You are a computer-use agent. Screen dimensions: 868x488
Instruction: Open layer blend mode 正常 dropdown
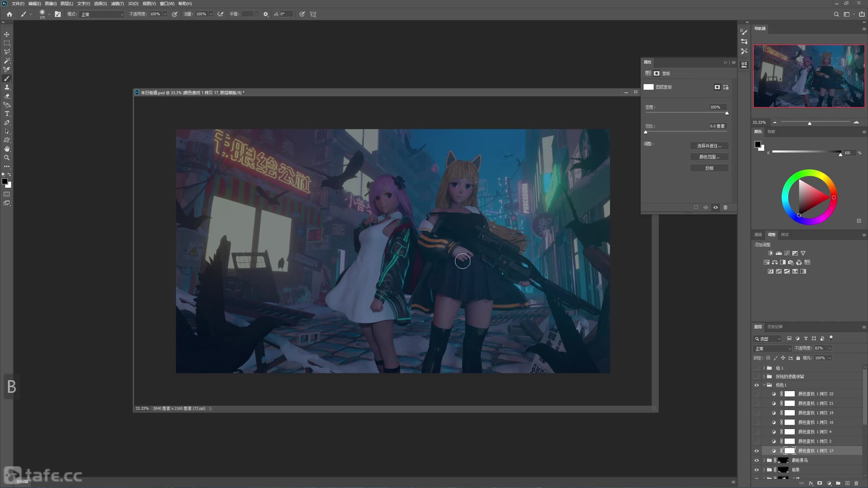tap(772, 348)
